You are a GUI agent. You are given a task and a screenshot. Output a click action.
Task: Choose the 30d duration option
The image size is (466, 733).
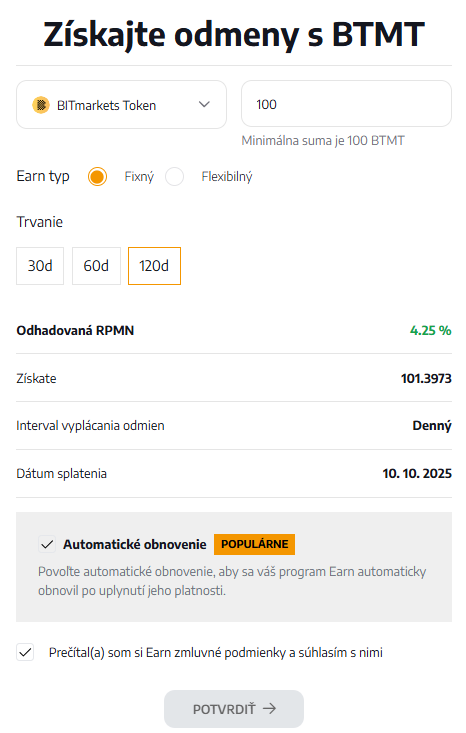40,266
